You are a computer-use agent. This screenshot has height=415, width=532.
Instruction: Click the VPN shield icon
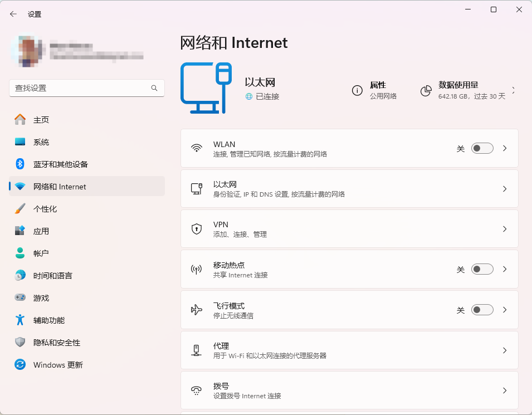pyautogui.click(x=197, y=229)
